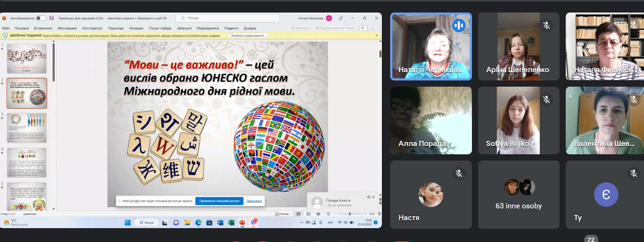The width and height of the screenshot is (644, 242).
Task: Switch to the Вставлення ribbon tab
Action: pos(43,28)
